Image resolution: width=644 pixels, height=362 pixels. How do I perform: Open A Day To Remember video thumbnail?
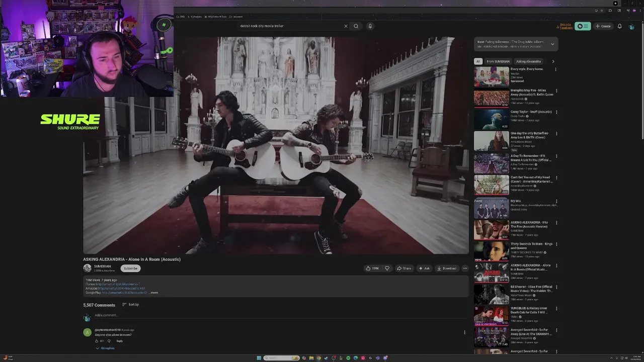492,164
